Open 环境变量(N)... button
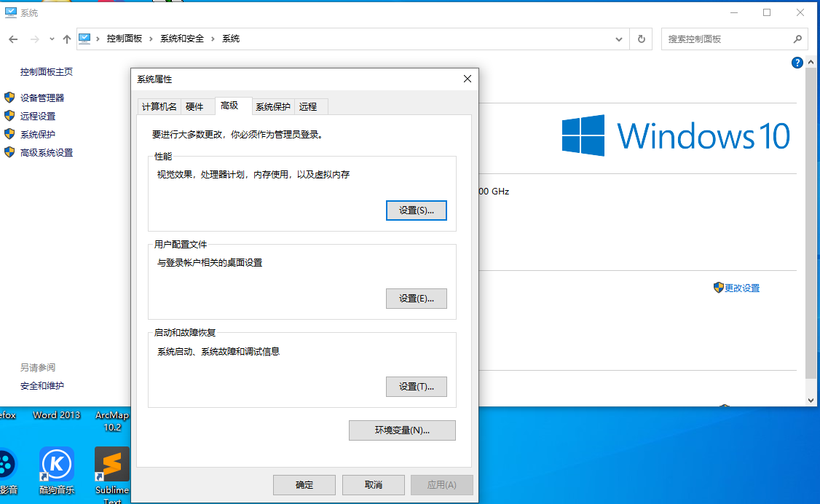Screen dimensions: 820x504 [x=402, y=430]
